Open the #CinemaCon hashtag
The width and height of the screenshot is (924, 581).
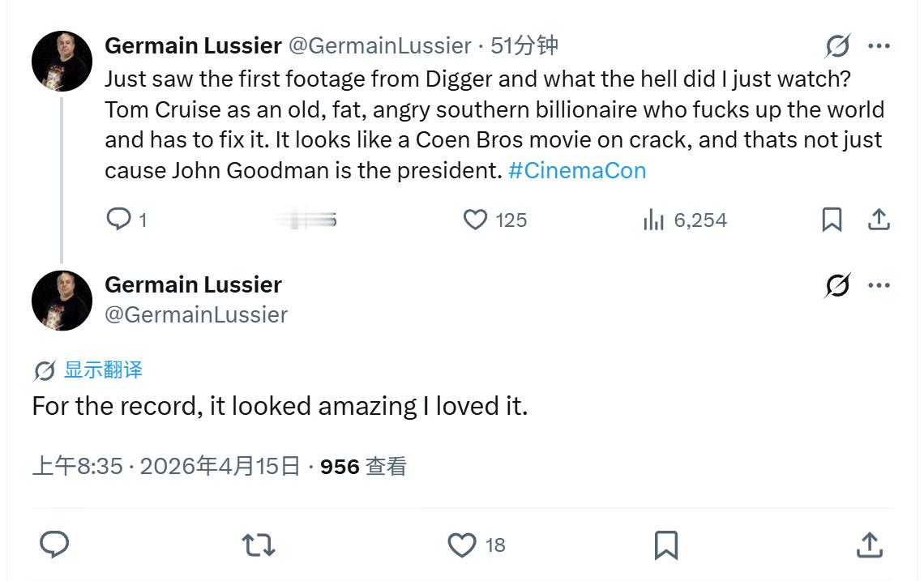tap(577, 171)
